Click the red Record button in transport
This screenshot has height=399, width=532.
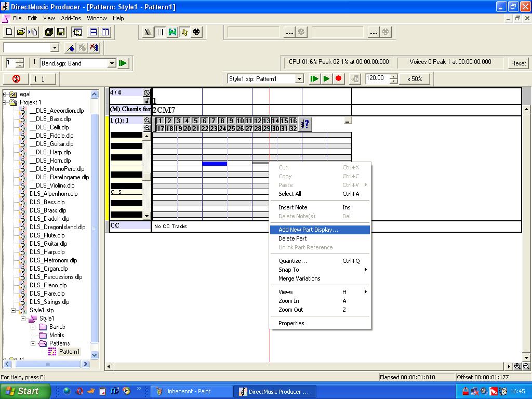(x=339, y=79)
